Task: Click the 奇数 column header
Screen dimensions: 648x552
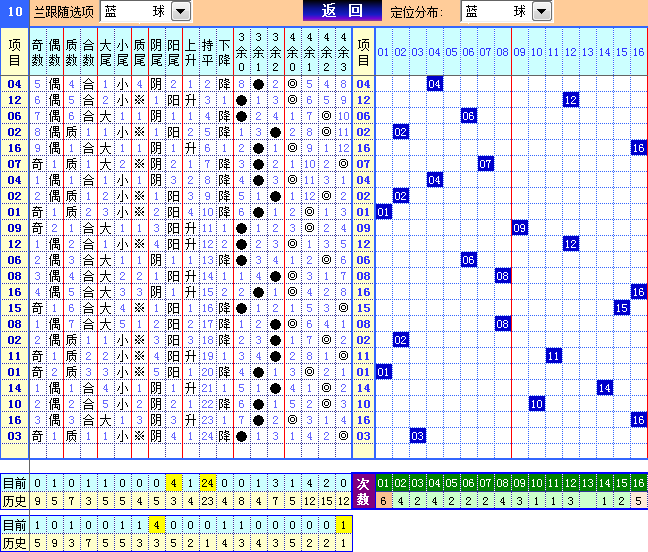Action: [x=38, y=52]
